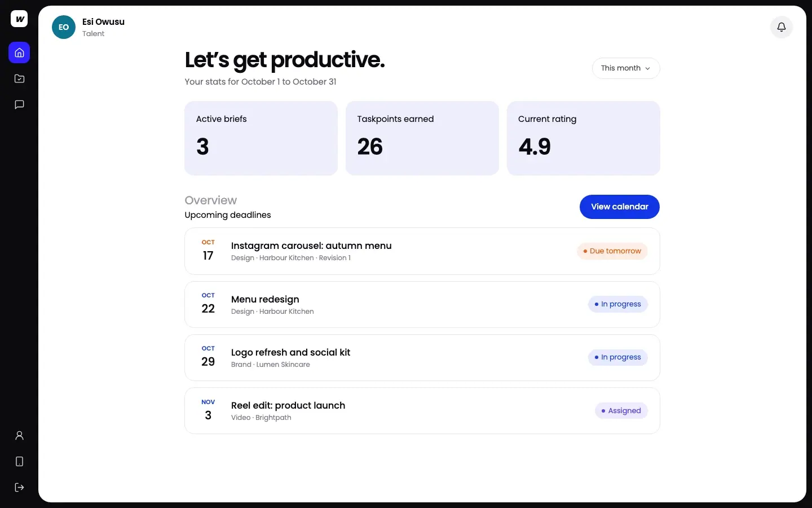Click the log out icon

click(x=19, y=487)
